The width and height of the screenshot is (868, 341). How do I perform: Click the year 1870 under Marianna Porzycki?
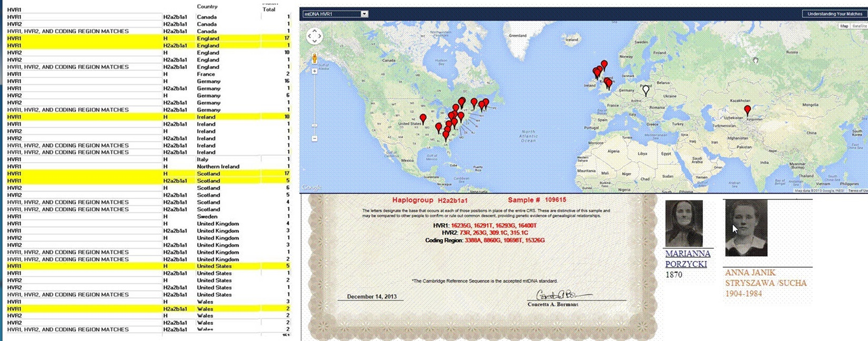pos(673,275)
